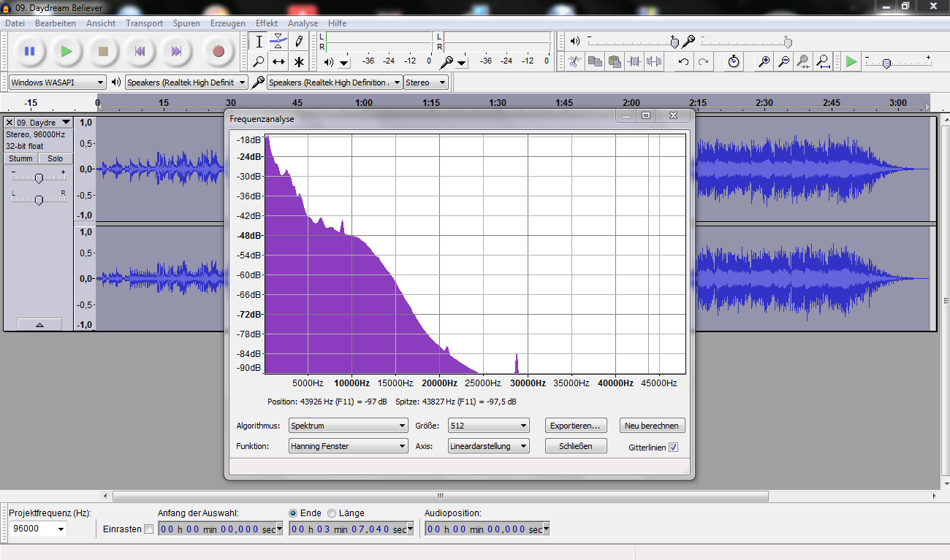Click the track gain slider knob

pos(39,178)
